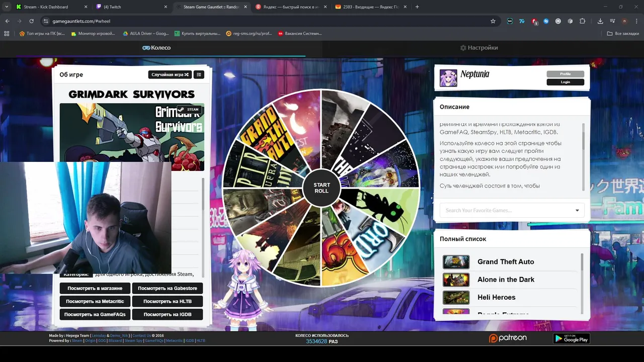Click Посмотреть на Gabestore button
Screen dimensions: 644x362
168,288
